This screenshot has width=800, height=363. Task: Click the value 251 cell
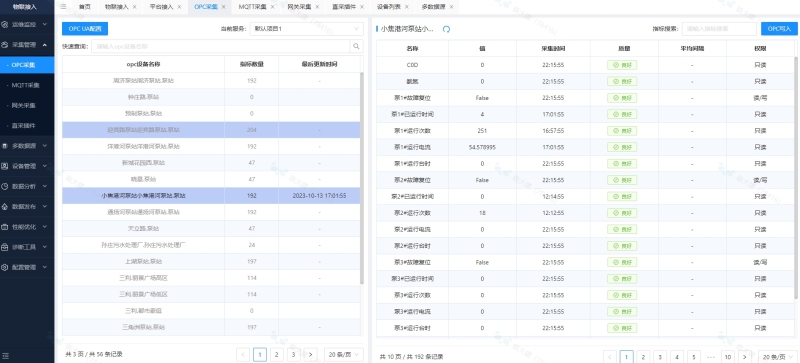(482, 131)
